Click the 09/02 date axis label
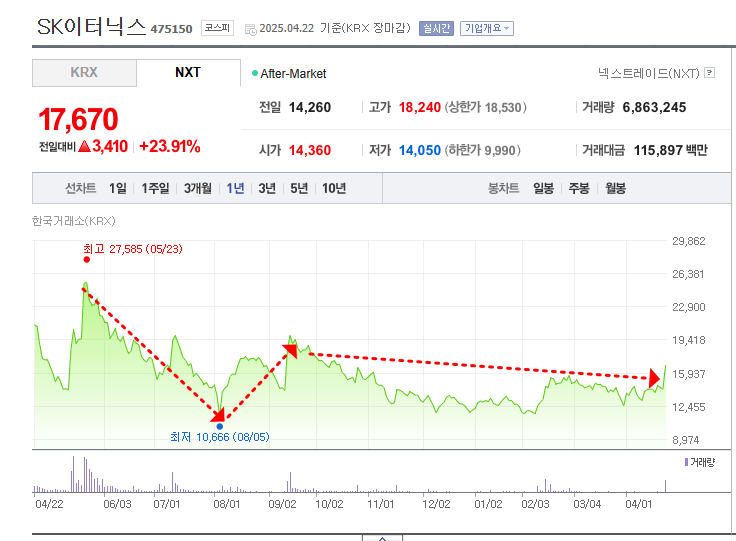The width and height of the screenshot is (736, 541). click(x=282, y=504)
